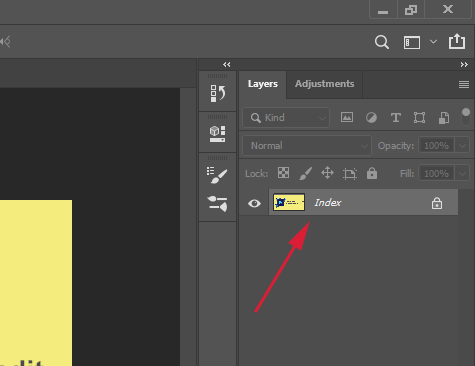Hide the Index layer
This screenshot has width=475, height=366.
coord(254,203)
